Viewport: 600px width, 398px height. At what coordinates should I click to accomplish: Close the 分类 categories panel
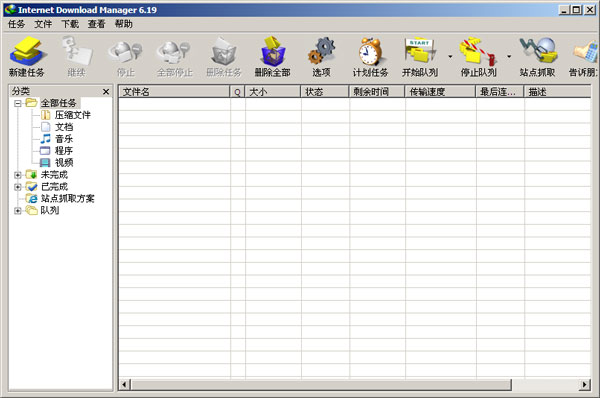(x=106, y=92)
